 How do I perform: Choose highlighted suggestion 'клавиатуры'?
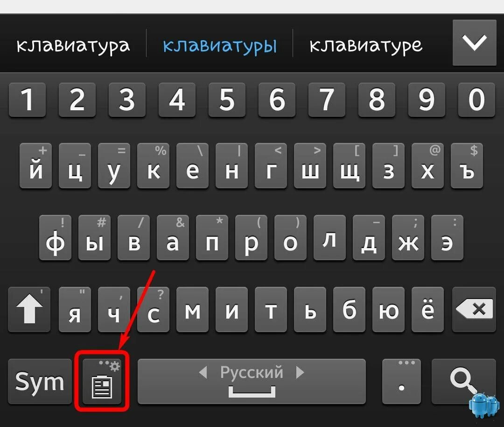[x=220, y=46]
